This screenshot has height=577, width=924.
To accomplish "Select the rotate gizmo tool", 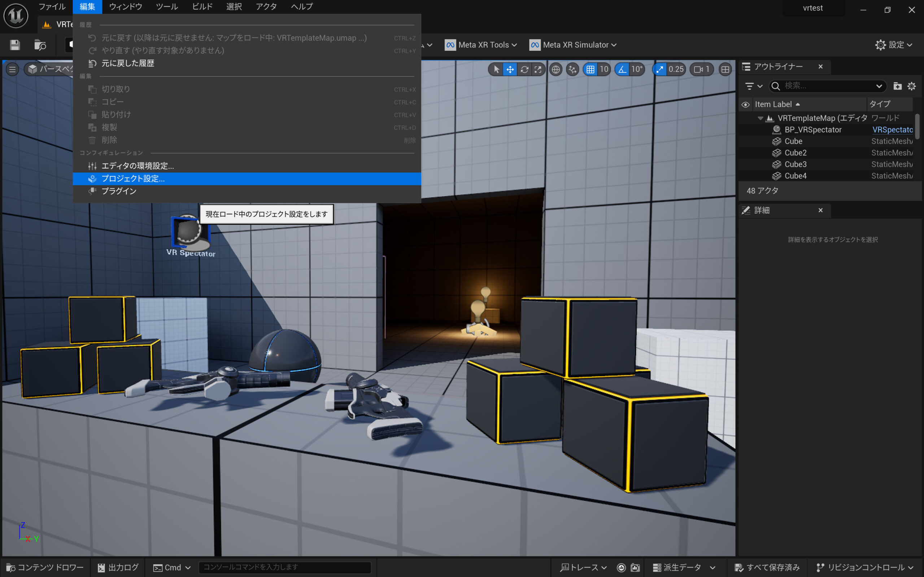I will (524, 70).
